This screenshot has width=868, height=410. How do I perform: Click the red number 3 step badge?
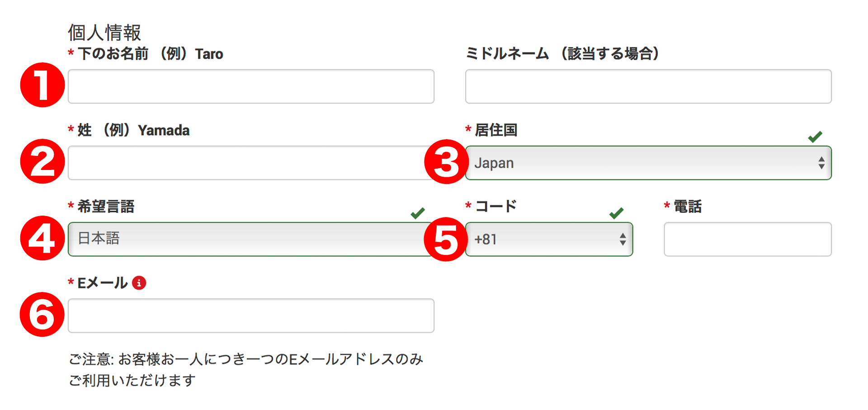446,162
